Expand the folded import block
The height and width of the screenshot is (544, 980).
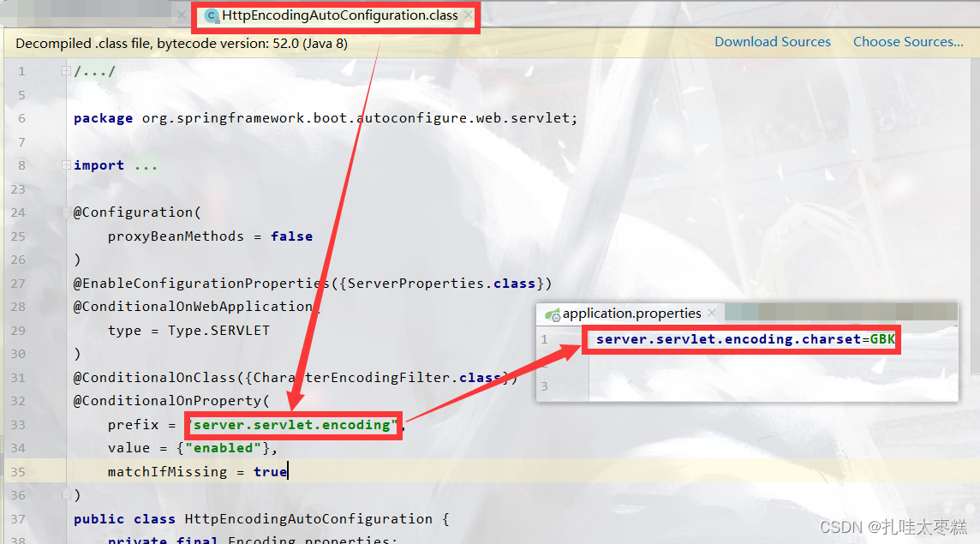coord(66,165)
